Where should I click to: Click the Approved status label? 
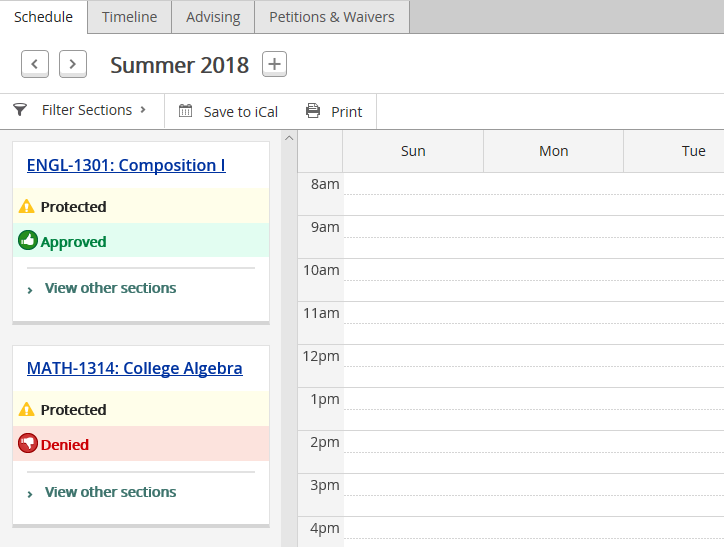(x=73, y=242)
